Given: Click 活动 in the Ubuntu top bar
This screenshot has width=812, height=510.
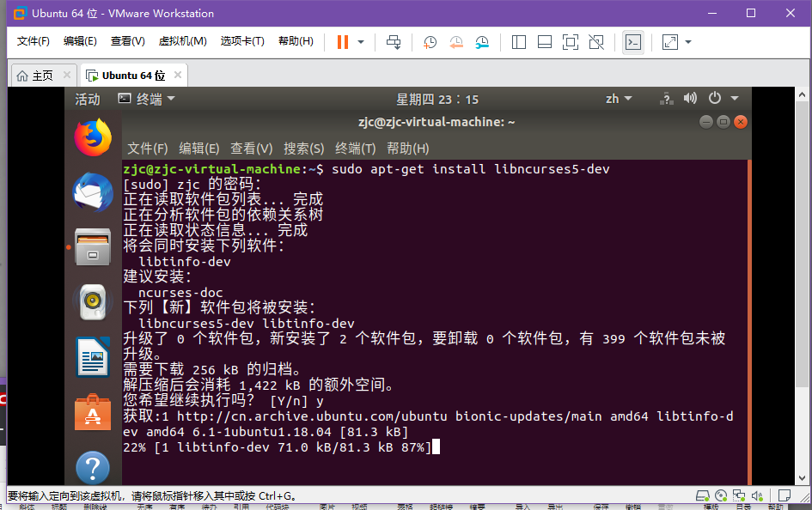Looking at the screenshot, I should click(88, 99).
